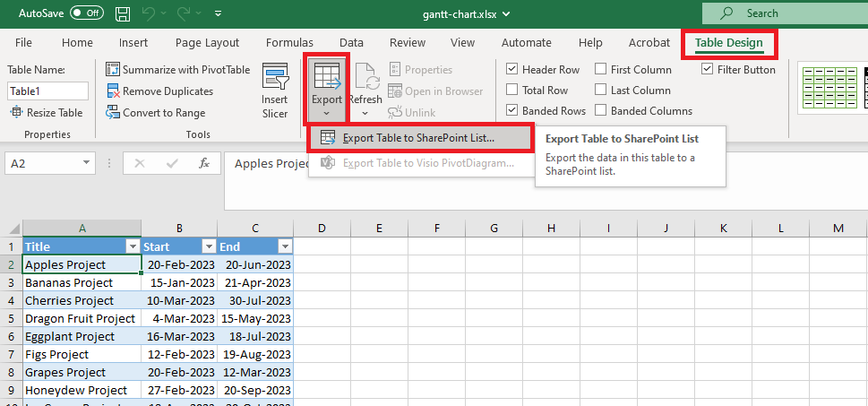Click the Open in Browser icon

[x=395, y=91]
